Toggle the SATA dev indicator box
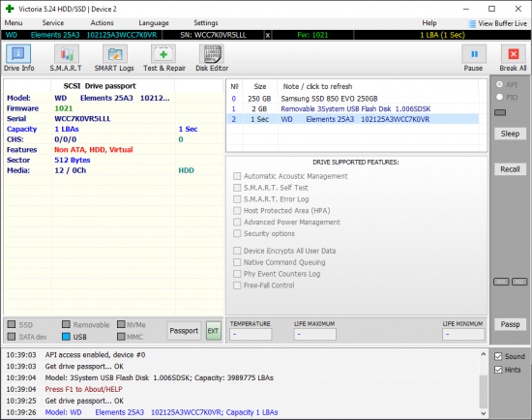The image size is (532, 420). point(12,337)
